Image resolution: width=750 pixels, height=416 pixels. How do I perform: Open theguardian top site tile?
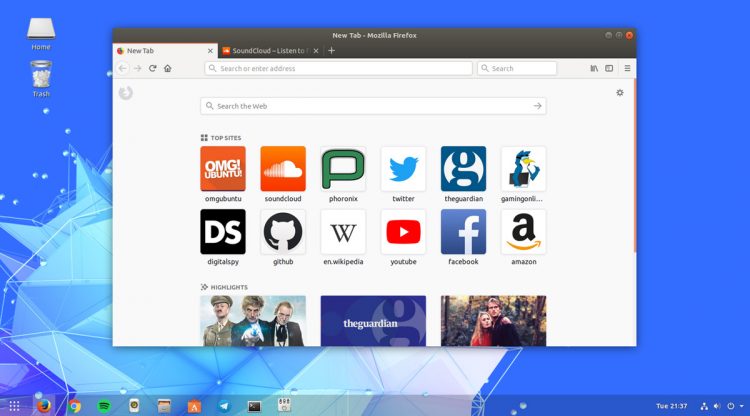(x=463, y=169)
